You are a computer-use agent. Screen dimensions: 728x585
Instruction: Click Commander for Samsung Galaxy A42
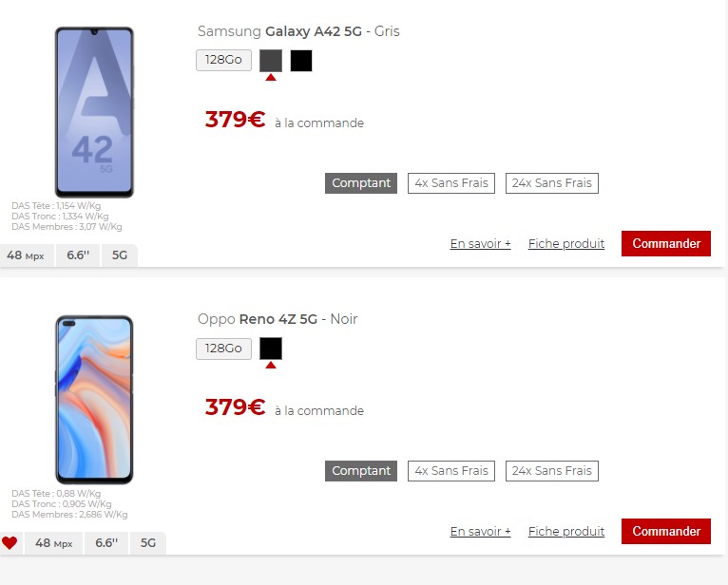coord(666,243)
